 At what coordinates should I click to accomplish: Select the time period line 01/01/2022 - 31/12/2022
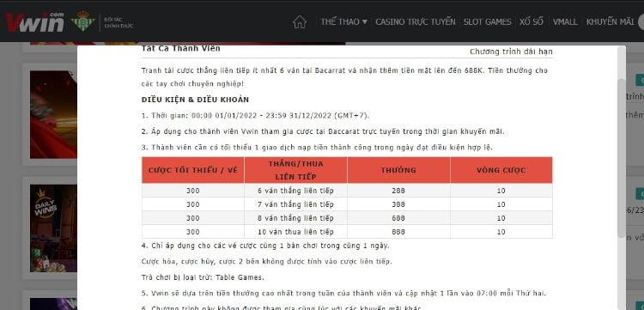[255, 115]
